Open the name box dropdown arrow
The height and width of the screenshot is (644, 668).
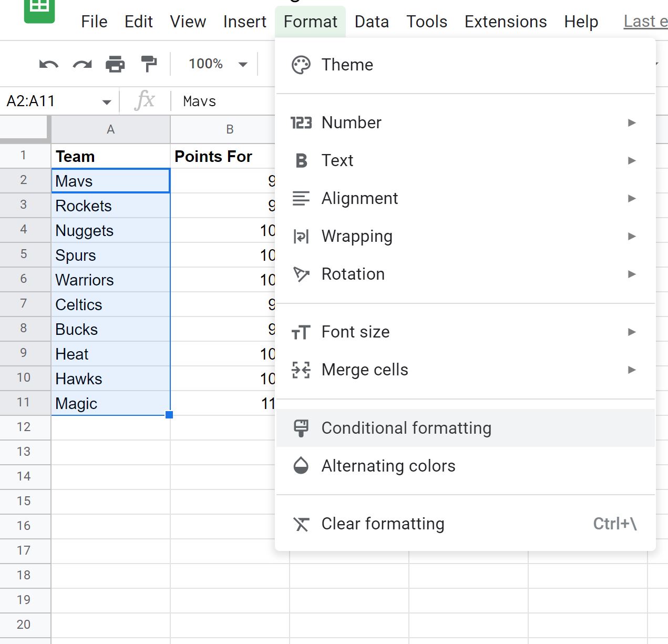[107, 102]
